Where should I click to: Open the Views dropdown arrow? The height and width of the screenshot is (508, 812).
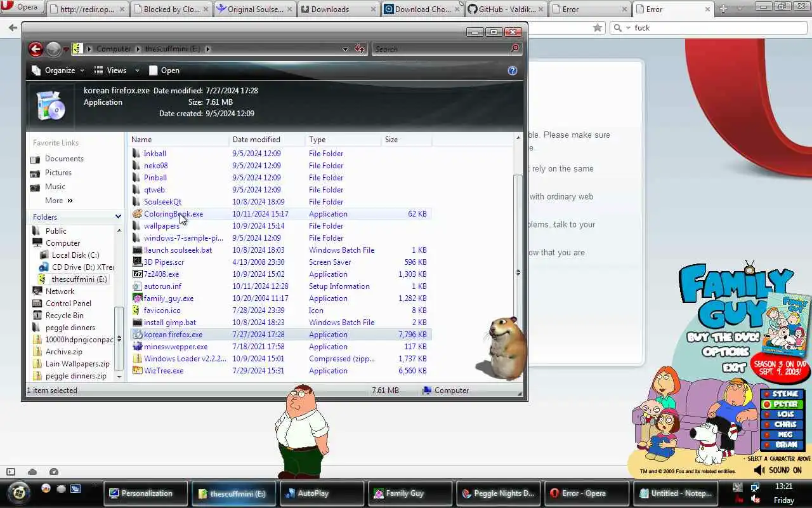[136, 70]
